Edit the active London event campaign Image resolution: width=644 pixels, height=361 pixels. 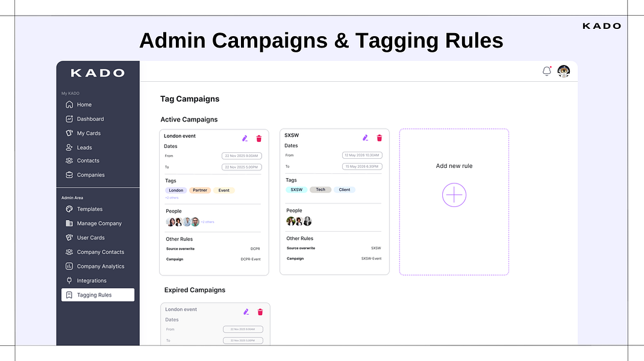tap(245, 138)
